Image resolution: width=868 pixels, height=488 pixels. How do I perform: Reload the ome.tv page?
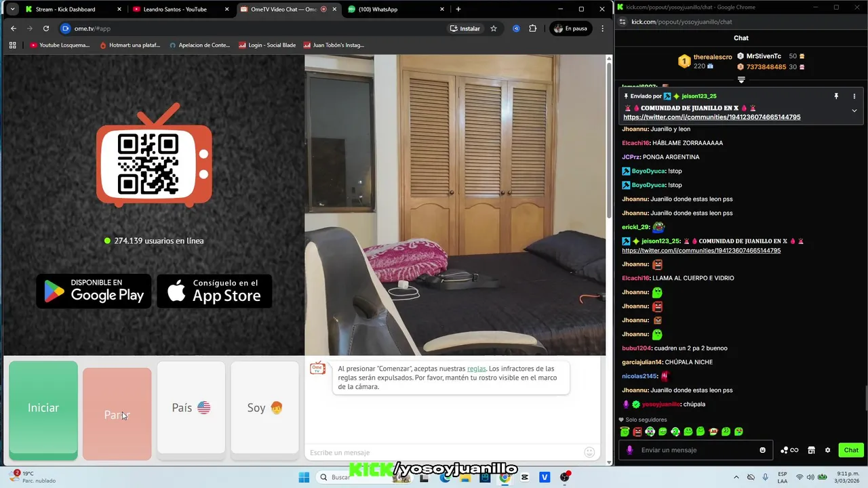point(46,28)
